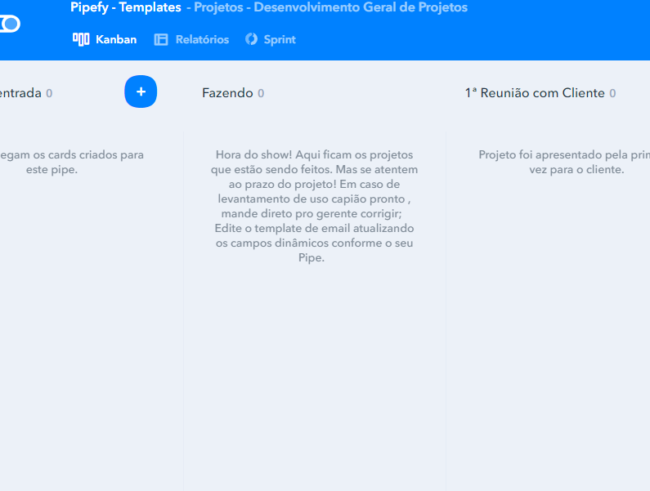Select the 1ª Reunião com Cliente header
Screen dimensions: 650x491
coord(535,93)
